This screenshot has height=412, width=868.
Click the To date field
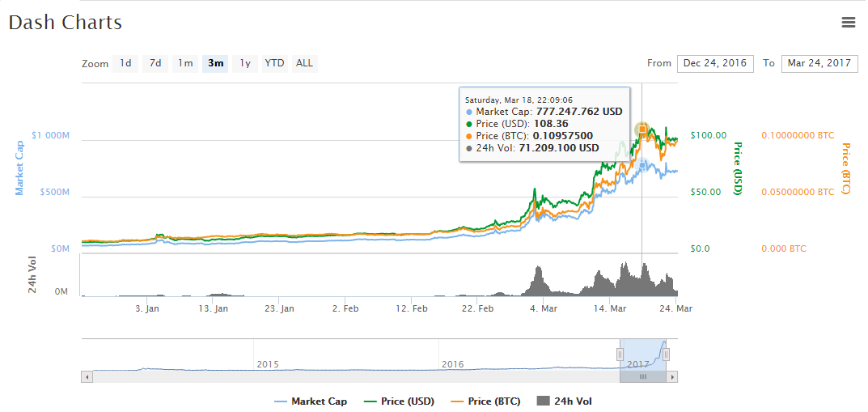pyautogui.click(x=819, y=63)
